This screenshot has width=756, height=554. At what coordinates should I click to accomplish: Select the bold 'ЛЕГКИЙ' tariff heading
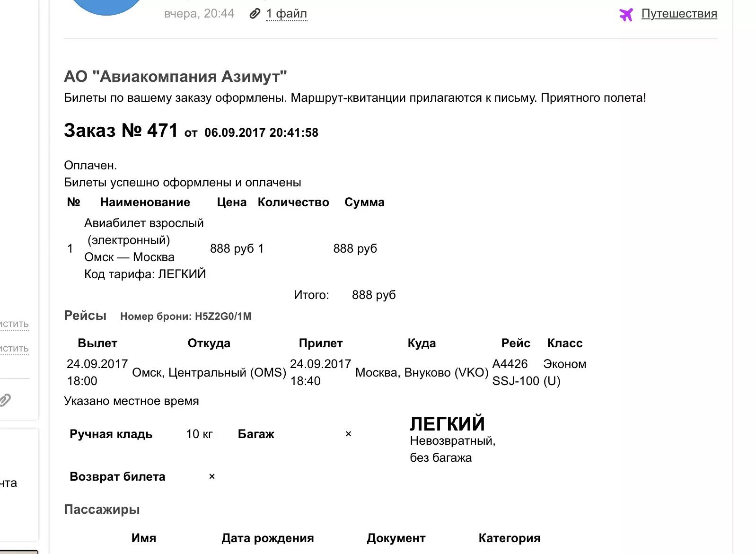pos(447,423)
